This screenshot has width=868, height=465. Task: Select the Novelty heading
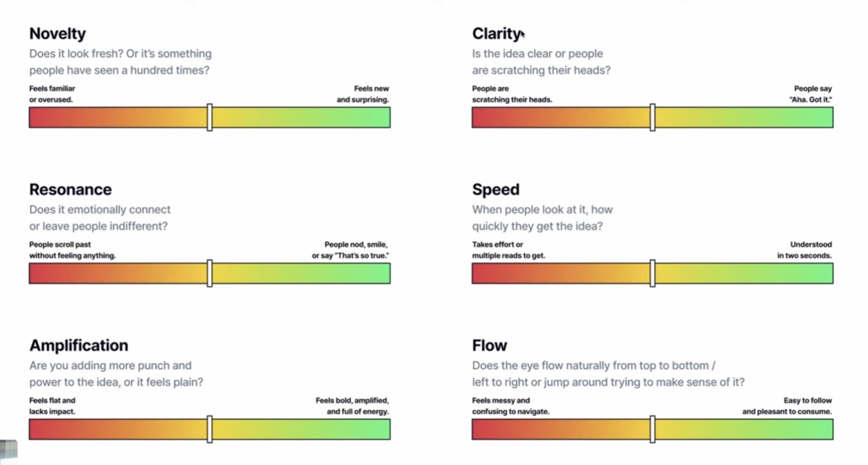[x=57, y=33]
